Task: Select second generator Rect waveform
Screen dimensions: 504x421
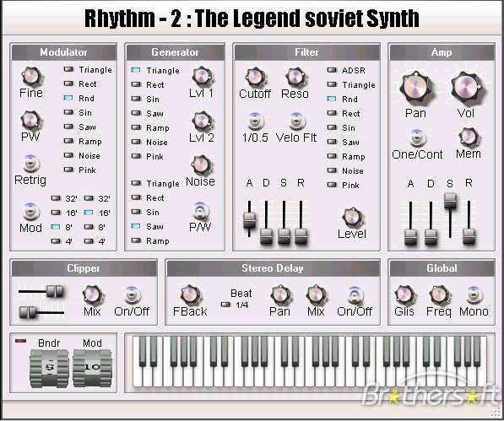Action: 136,197
